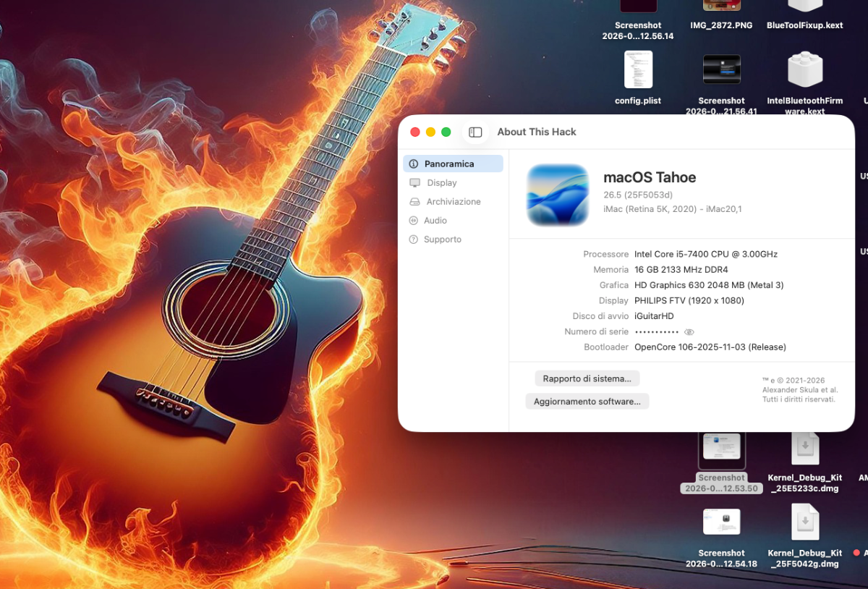Click hidden serial number dots
The image size is (868, 589).
click(x=657, y=331)
